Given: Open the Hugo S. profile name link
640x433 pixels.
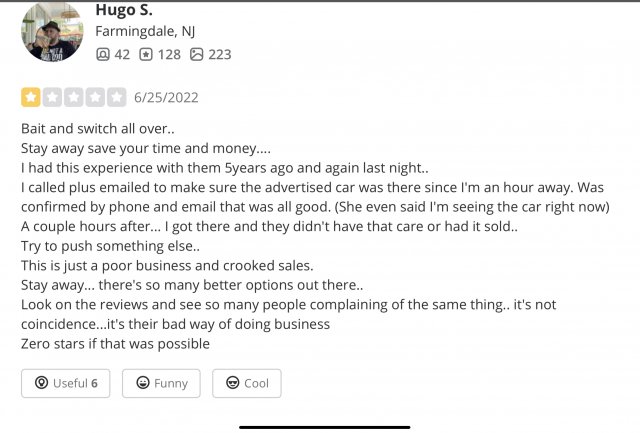Looking at the screenshot, I should point(122,9).
